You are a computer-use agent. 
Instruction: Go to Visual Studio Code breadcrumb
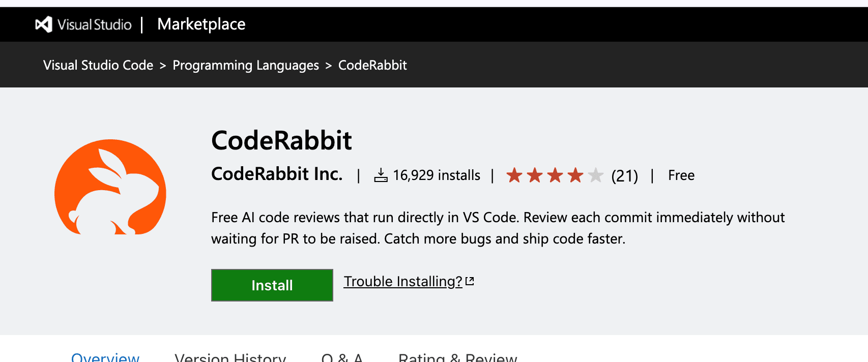pyautogui.click(x=98, y=65)
